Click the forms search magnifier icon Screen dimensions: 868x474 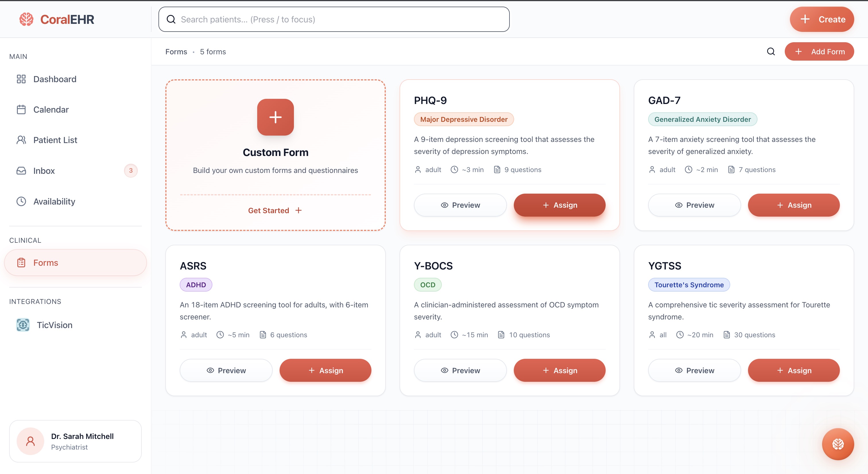[771, 52]
